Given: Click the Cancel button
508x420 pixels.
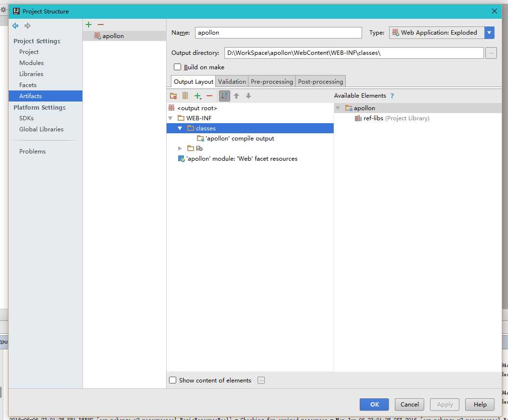Looking at the screenshot, I should click(x=409, y=405).
